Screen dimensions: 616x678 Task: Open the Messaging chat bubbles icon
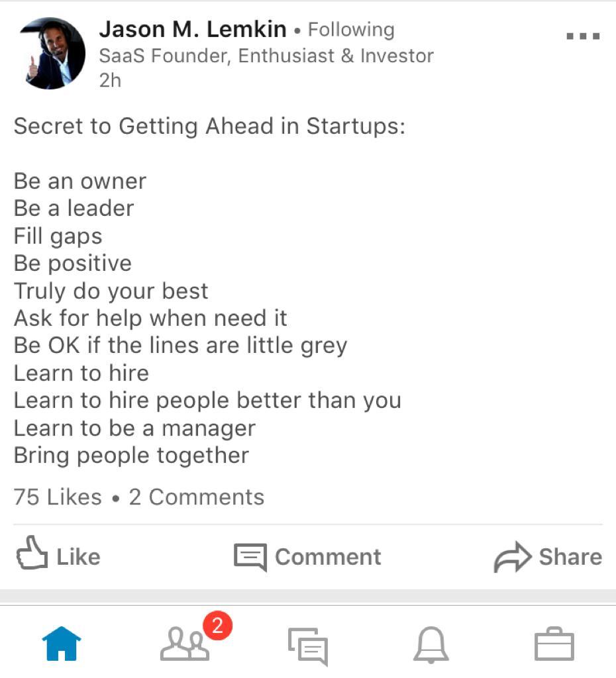pos(308,645)
